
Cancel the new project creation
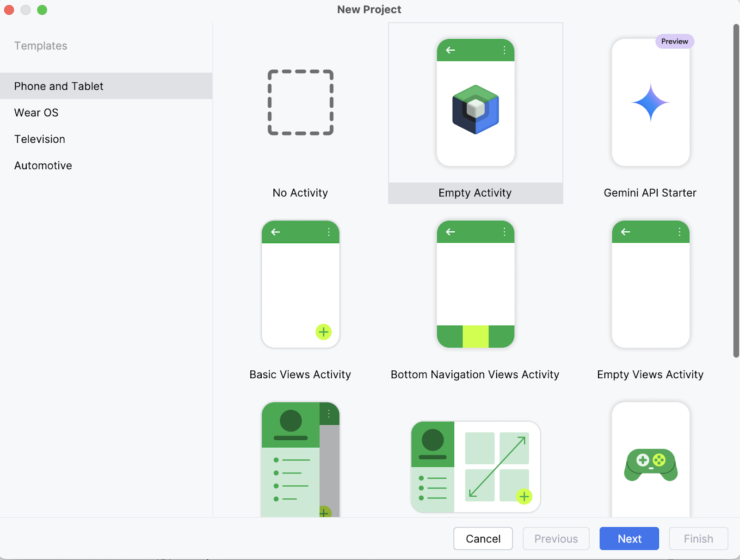coord(483,538)
